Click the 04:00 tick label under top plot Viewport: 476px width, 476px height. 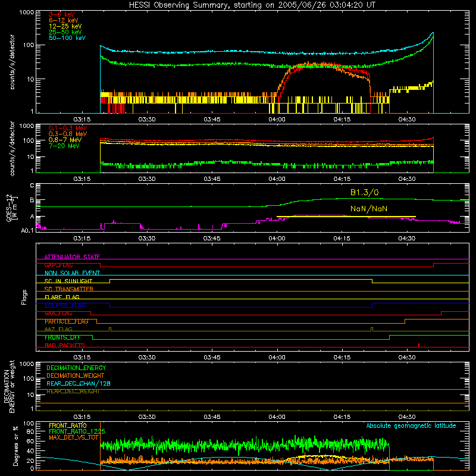pos(277,120)
